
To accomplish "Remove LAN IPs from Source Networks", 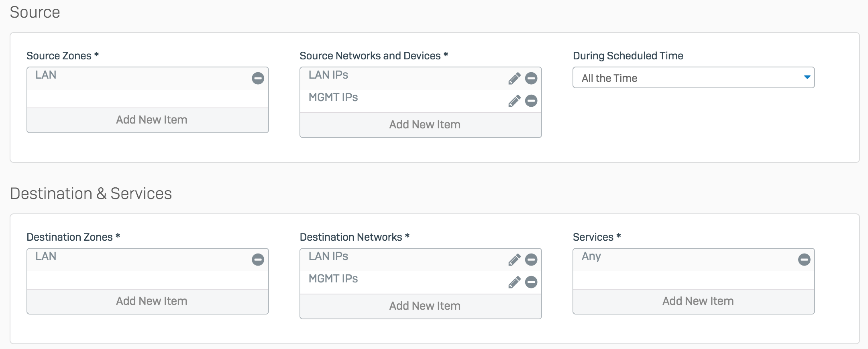I will 531,78.
